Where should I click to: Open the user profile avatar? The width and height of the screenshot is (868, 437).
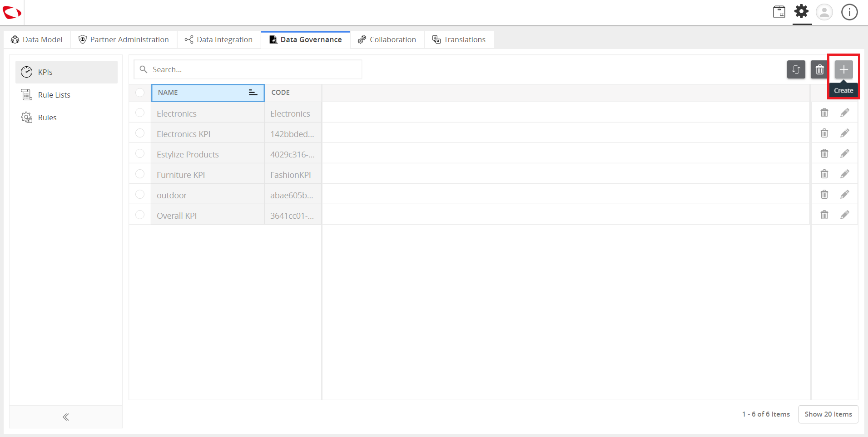point(824,12)
